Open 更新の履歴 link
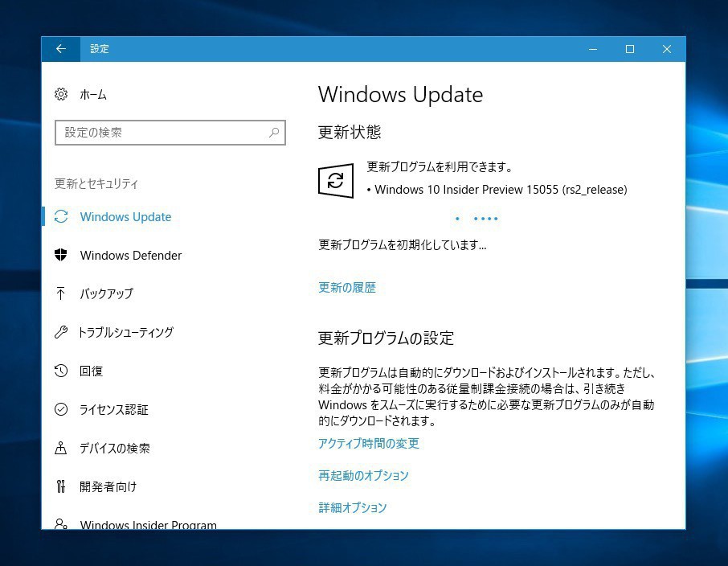The height and width of the screenshot is (566, 728). coord(347,288)
